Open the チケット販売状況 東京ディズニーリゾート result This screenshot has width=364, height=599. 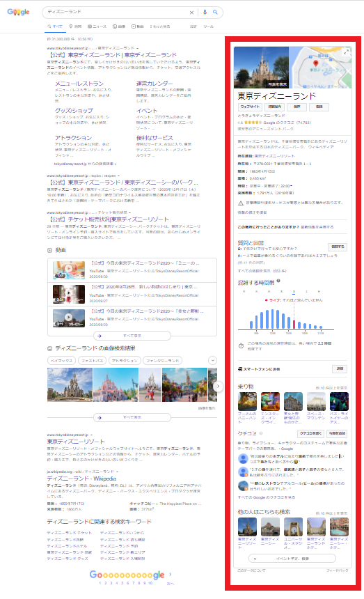click(108, 219)
